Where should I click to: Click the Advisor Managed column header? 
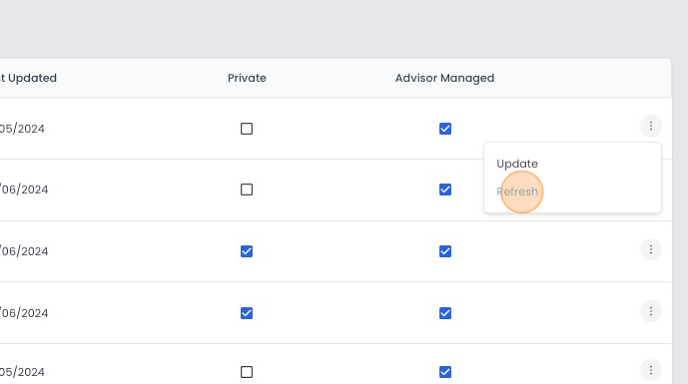[444, 78]
